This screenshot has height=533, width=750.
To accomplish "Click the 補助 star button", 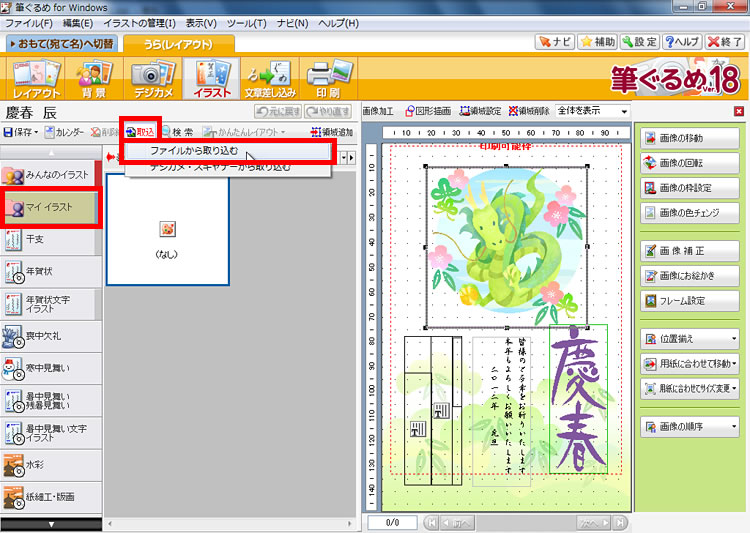I will [x=597, y=42].
